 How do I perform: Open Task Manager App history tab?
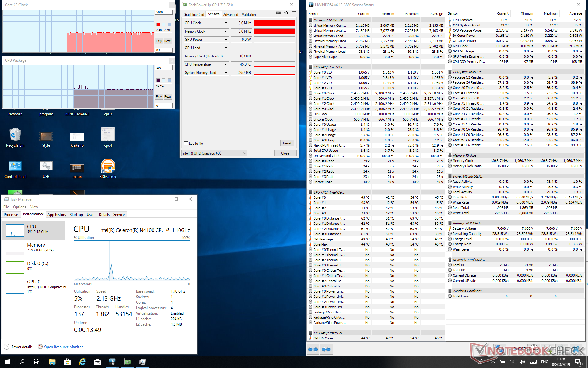(x=57, y=214)
